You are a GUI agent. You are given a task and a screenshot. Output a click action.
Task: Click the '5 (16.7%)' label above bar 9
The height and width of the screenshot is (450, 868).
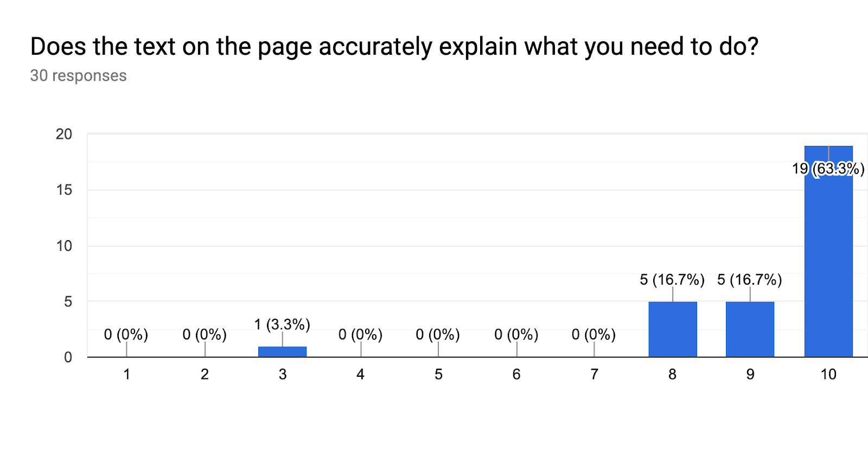point(750,279)
